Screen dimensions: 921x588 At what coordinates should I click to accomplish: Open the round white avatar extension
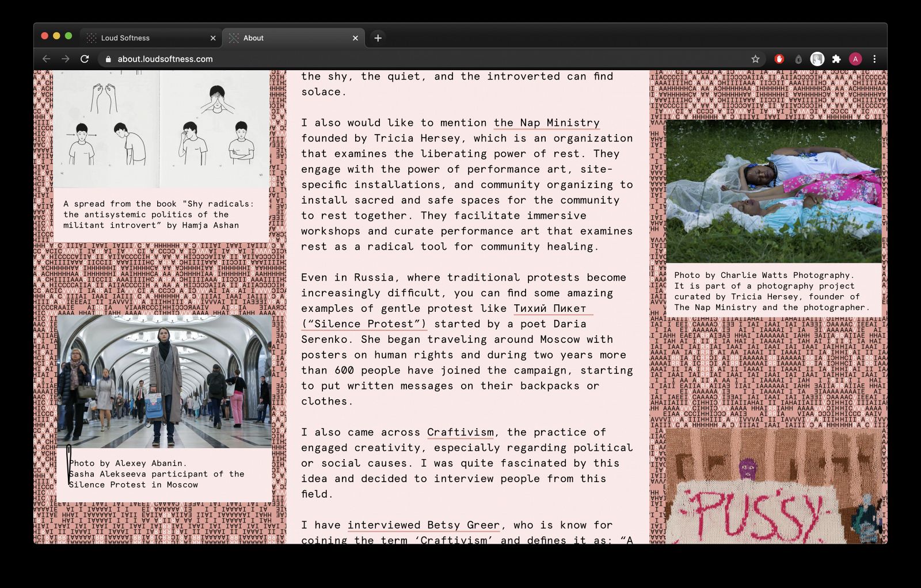pyautogui.click(x=817, y=59)
